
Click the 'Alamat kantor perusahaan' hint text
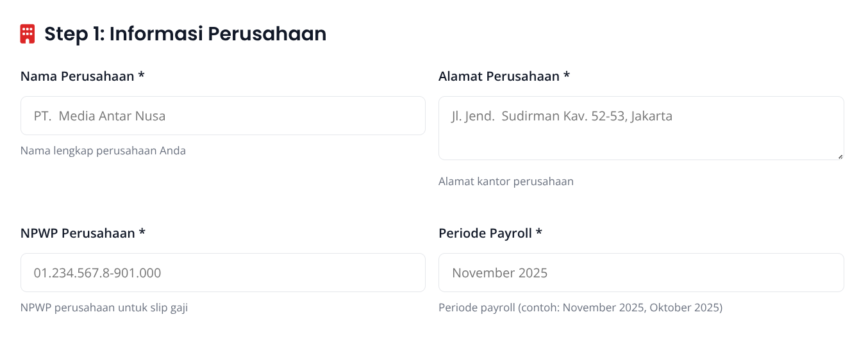[506, 181]
